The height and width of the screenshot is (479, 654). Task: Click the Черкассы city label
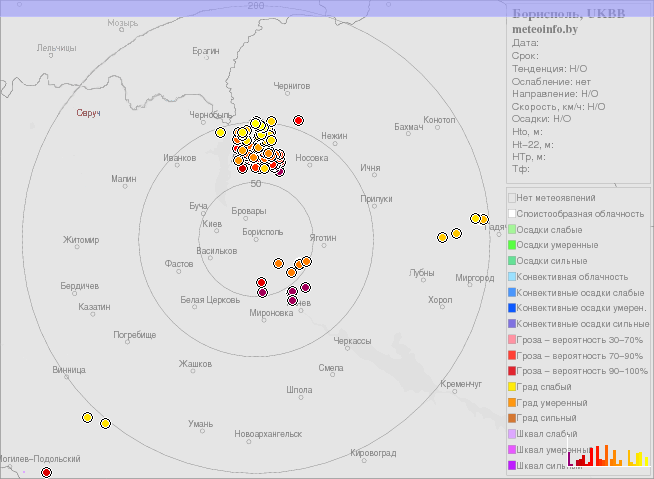click(x=352, y=341)
